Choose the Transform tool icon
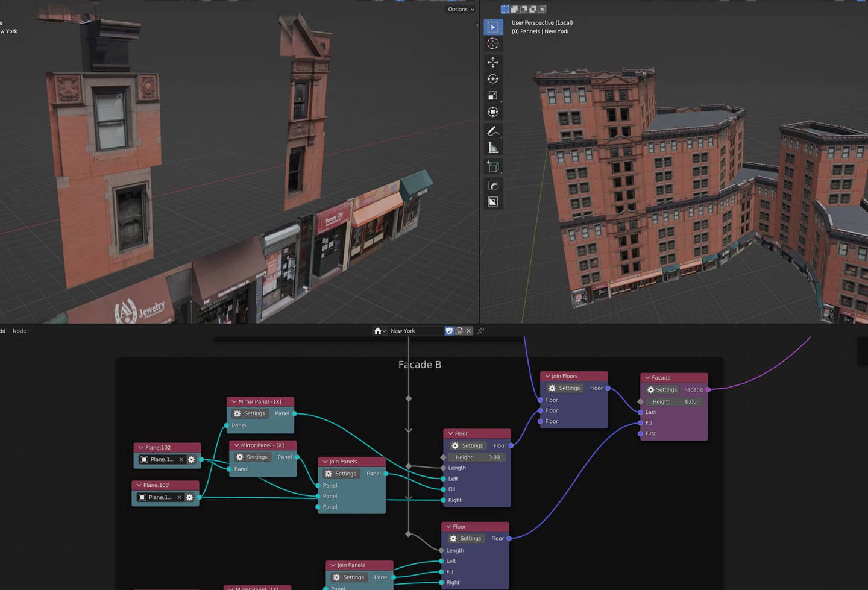Viewport: 868px width, 590px height. [x=492, y=112]
